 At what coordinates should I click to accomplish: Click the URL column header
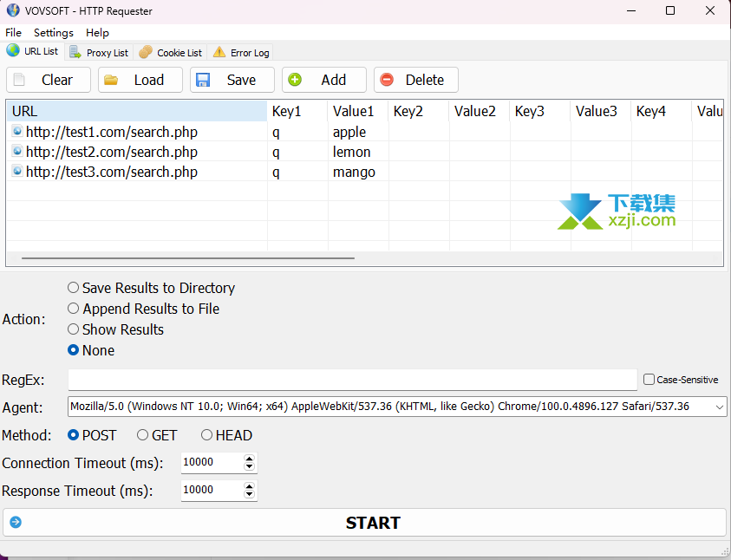tap(137, 111)
